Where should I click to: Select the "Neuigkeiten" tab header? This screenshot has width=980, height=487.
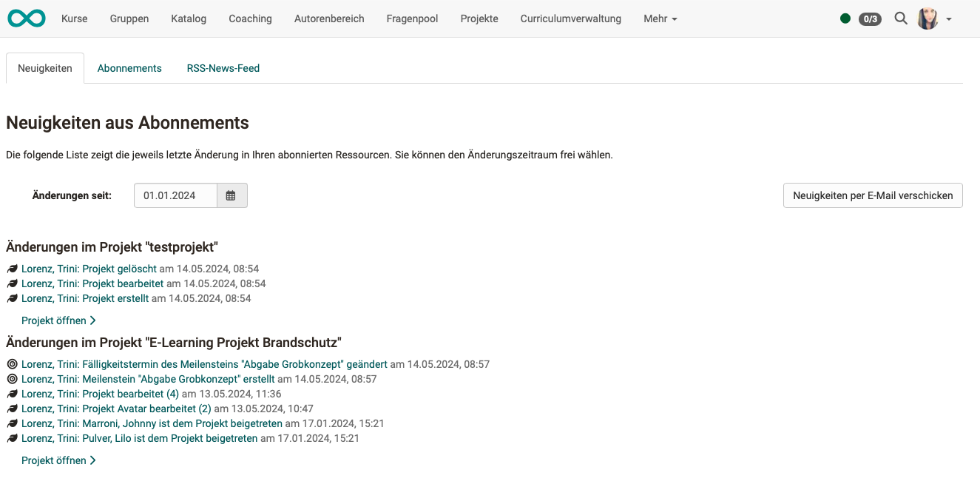(x=44, y=67)
